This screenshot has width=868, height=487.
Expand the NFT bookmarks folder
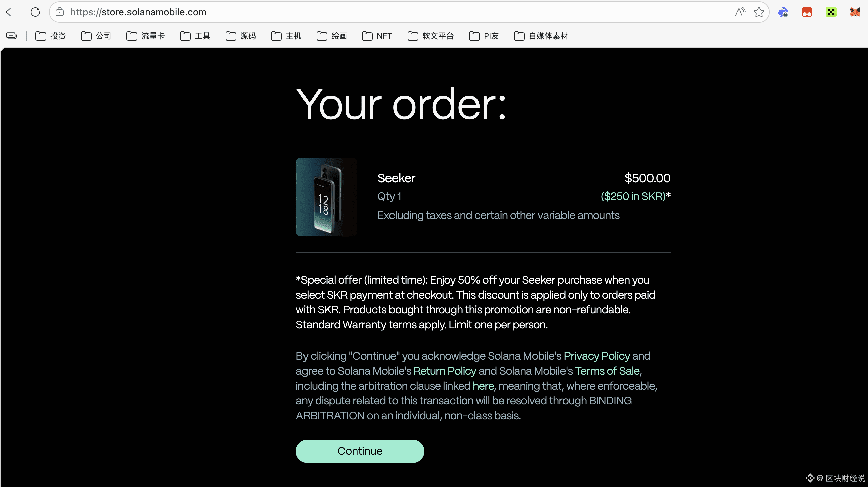pos(377,36)
